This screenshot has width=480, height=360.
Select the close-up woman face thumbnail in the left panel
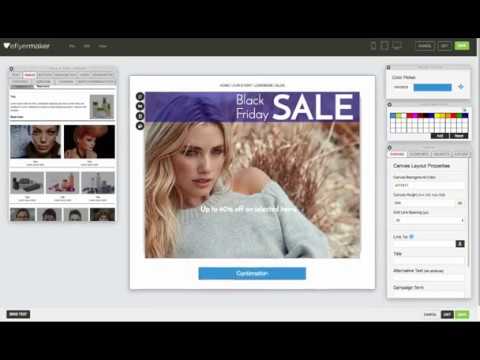[x=35, y=142]
